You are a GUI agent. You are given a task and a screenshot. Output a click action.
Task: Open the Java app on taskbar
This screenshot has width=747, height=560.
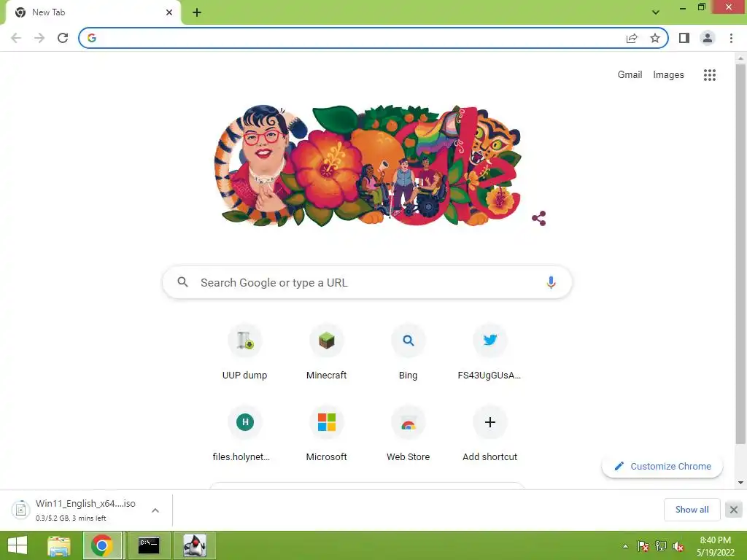(194, 545)
